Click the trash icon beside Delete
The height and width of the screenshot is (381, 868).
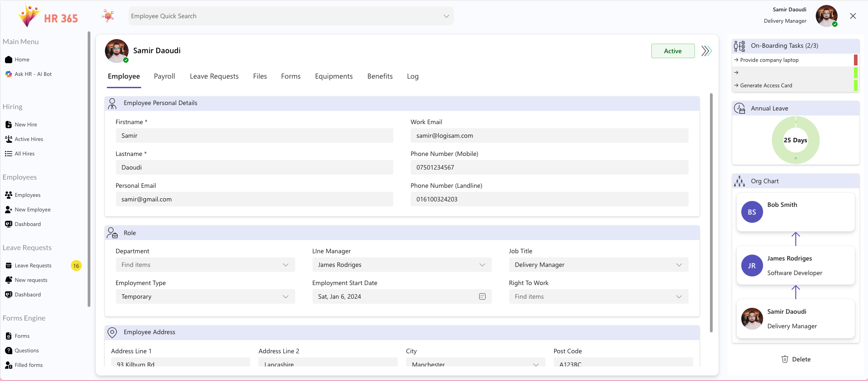784,359
